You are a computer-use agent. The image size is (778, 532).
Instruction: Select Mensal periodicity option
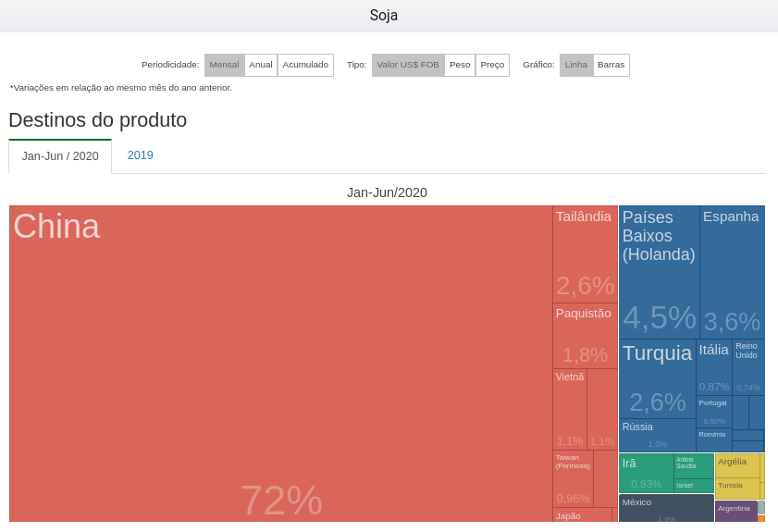tap(224, 65)
